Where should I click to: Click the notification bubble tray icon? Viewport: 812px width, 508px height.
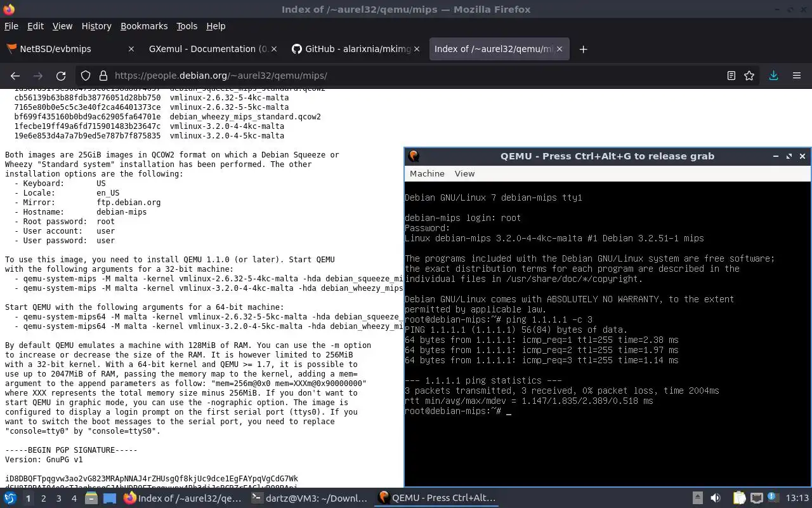(x=773, y=498)
